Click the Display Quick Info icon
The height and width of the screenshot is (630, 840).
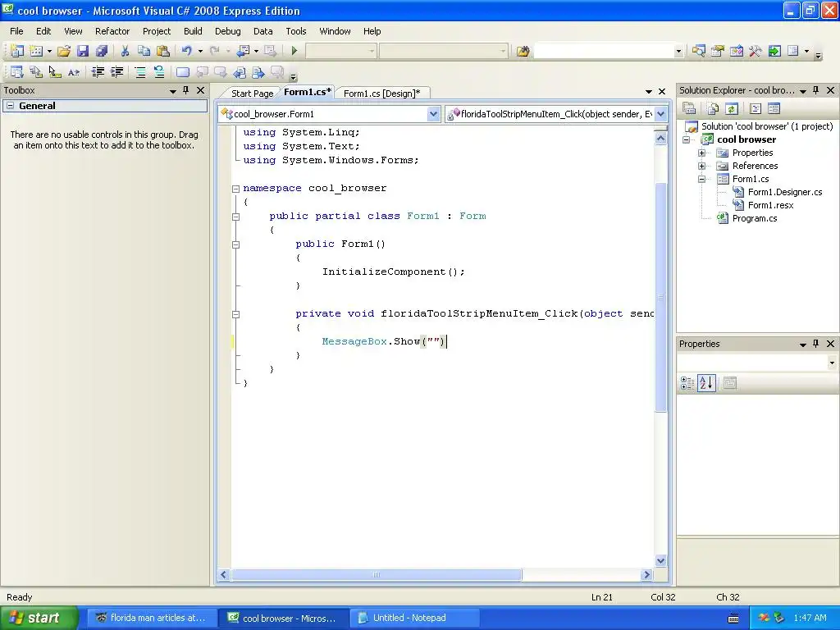55,72
